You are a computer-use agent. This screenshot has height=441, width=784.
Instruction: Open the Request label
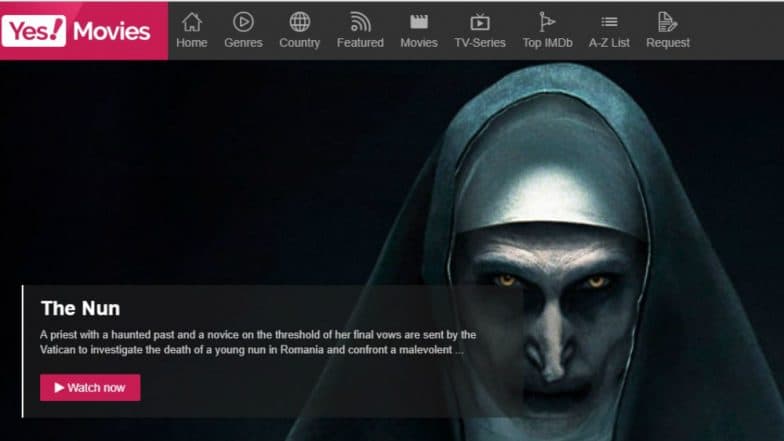pos(668,43)
